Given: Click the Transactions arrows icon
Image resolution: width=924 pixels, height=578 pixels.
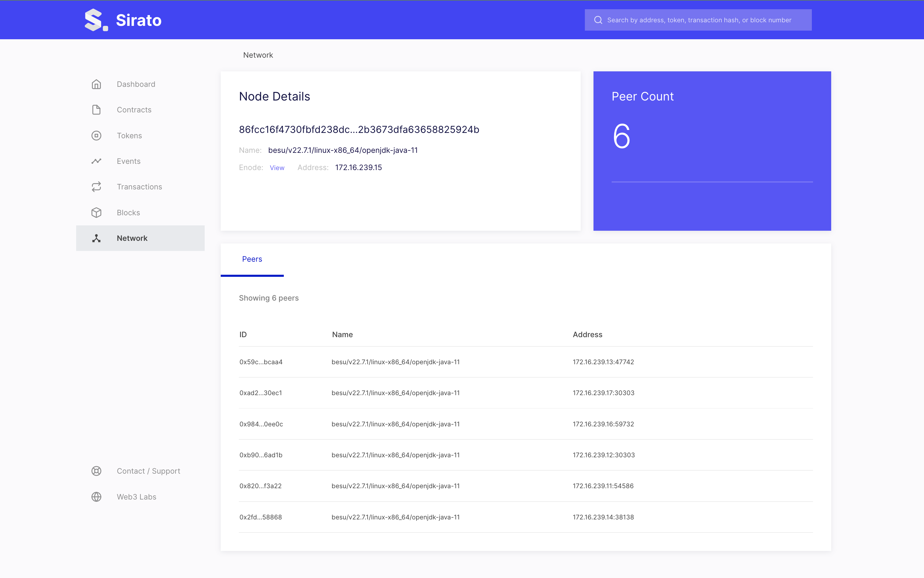Looking at the screenshot, I should (96, 186).
